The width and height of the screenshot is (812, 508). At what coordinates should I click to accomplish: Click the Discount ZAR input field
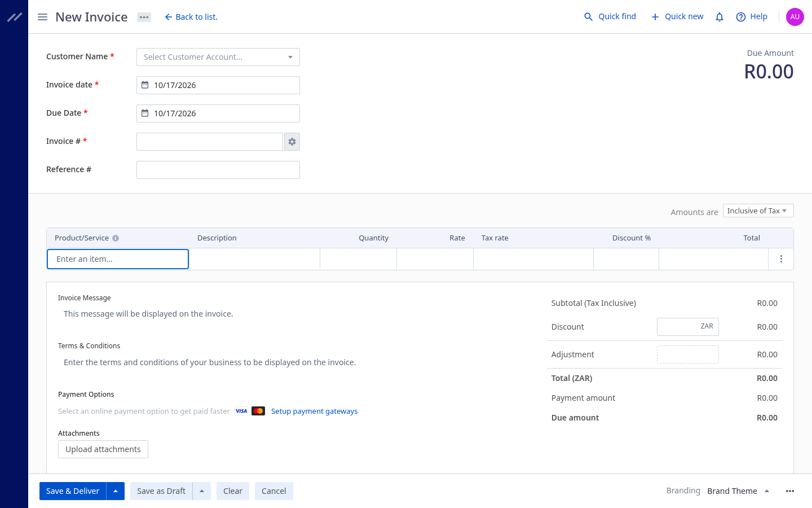688,327
